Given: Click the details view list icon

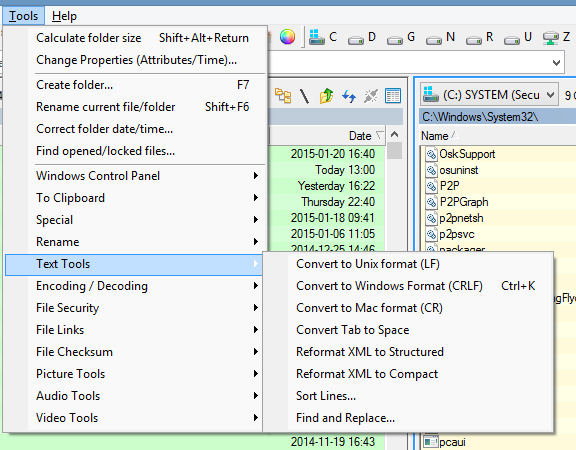Looking at the screenshot, I should pyautogui.click(x=393, y=96).
